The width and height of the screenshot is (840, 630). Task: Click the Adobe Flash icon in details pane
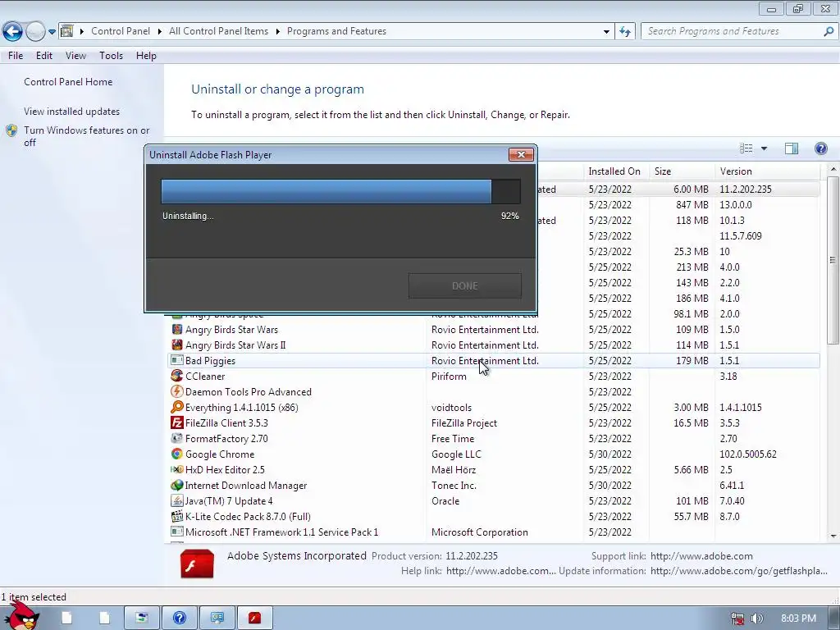tap(197, 564)
